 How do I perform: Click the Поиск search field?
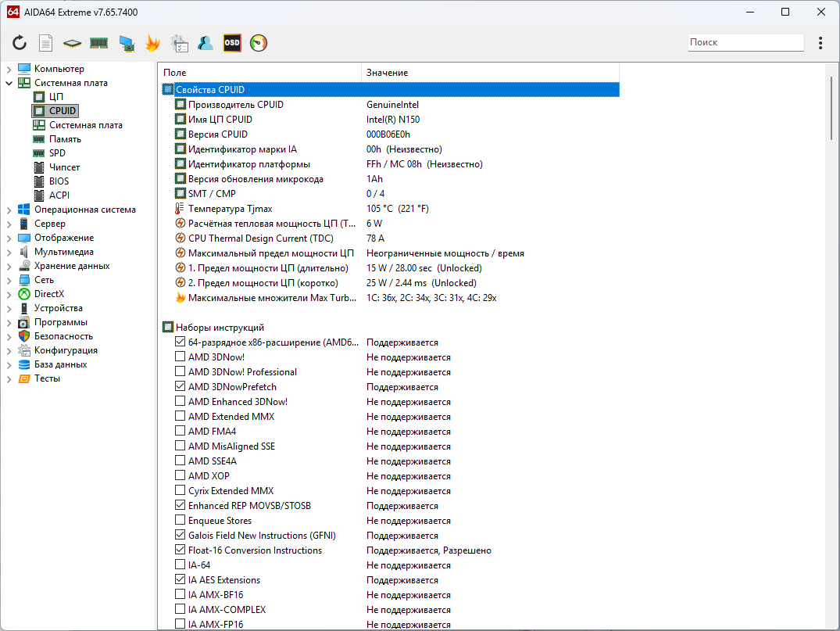(x=745, y=42)
